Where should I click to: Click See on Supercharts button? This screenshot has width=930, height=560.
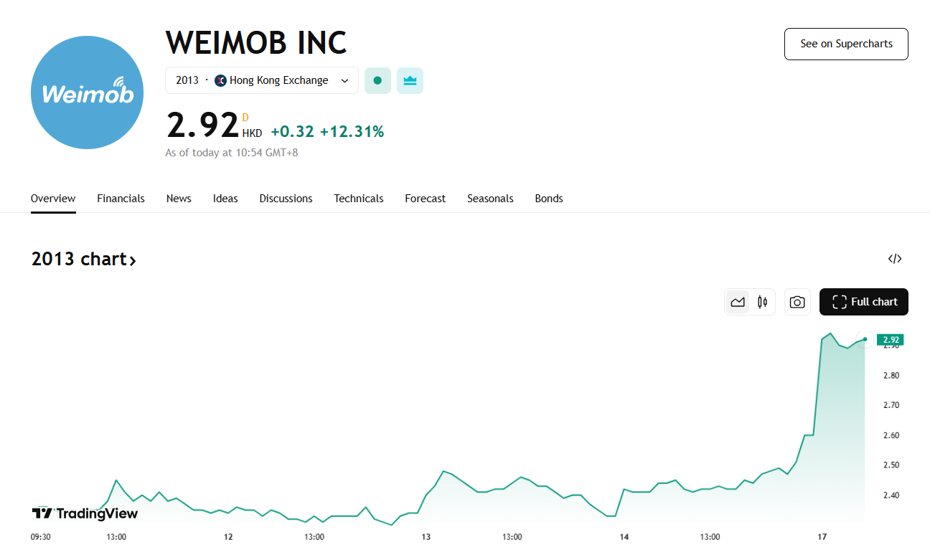846,44
